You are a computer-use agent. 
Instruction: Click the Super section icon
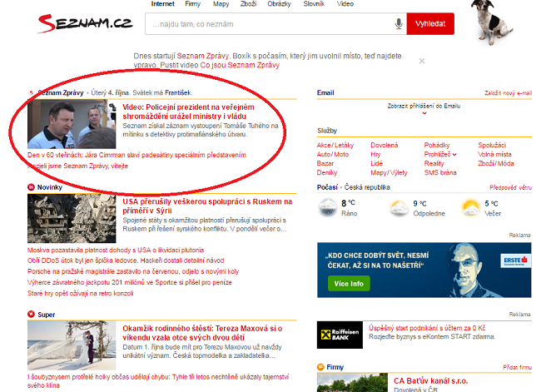click(31, 314)
